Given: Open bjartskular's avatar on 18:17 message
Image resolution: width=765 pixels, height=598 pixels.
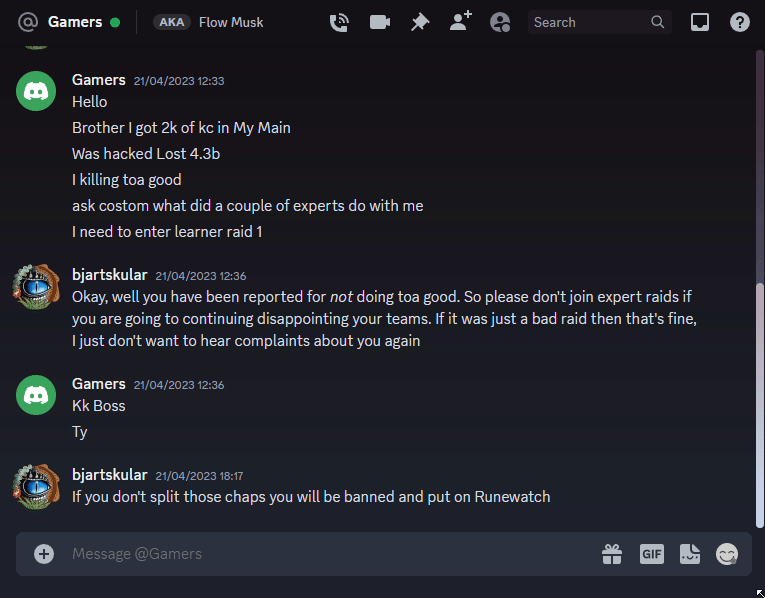Looking at the screenshot, I should 36,486.
